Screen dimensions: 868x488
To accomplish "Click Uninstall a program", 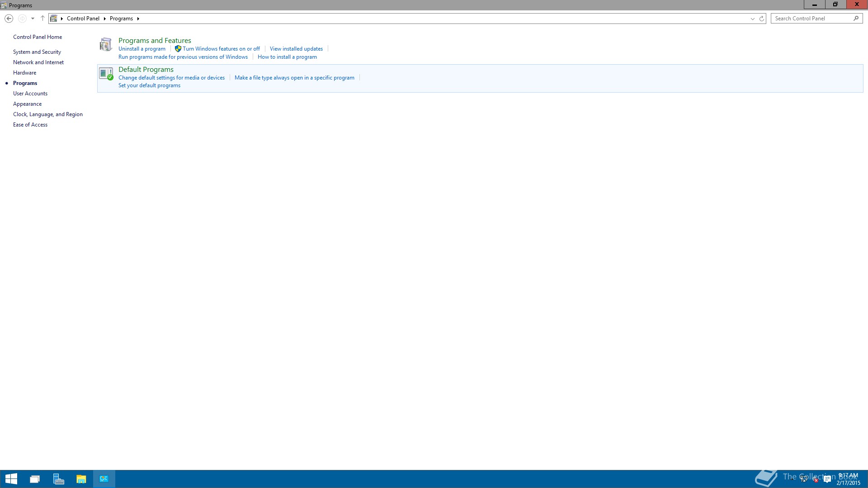I will (142, 49).
